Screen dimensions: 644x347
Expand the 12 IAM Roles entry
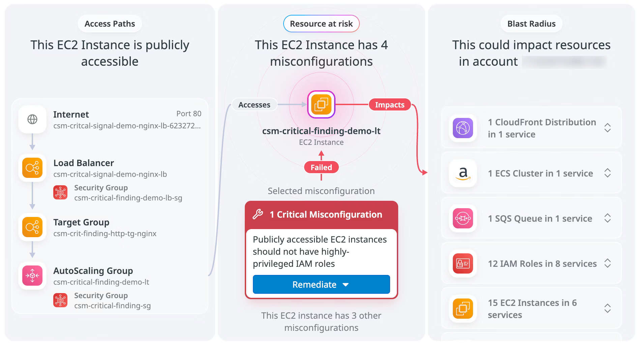(608, 263)
